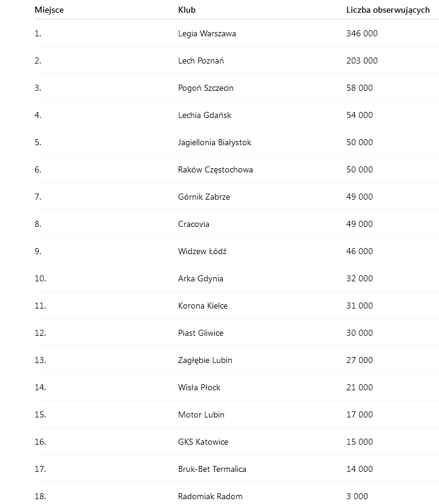Select Radomiak Radom in last row
The image size is (439, 504).
pyautogui.click(x=210, y=497)
